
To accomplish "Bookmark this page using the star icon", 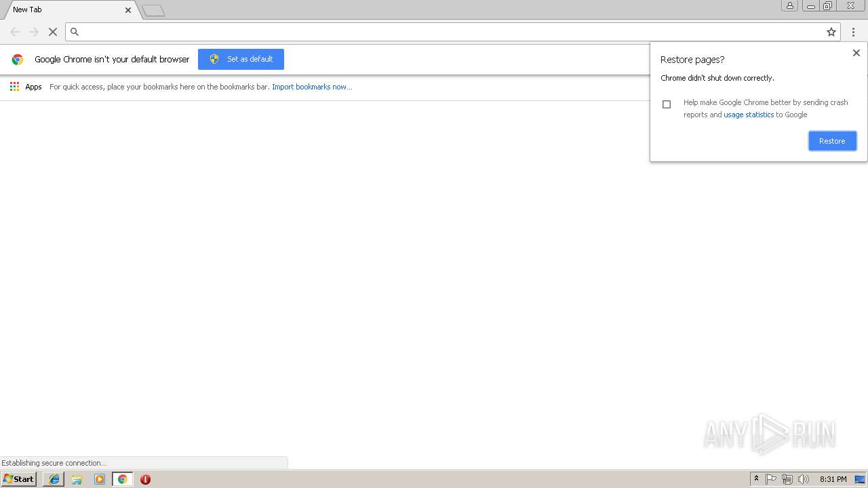I will [x=831, y=32].
